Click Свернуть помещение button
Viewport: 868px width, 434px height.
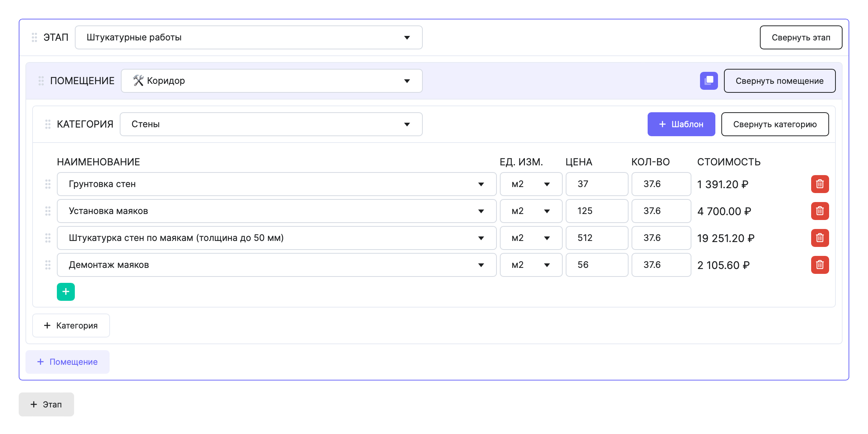[779, 81]
